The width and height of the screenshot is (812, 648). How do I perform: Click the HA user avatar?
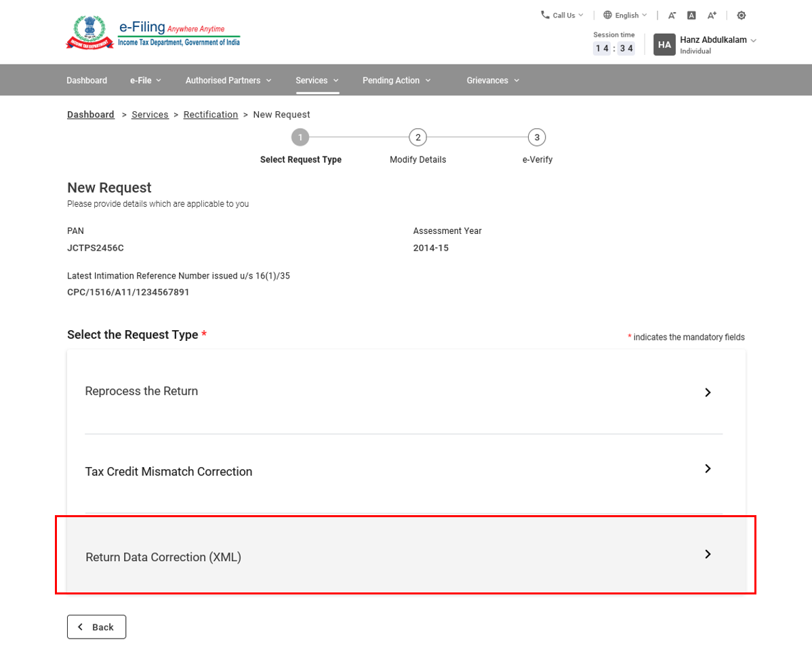pos(664,45)
